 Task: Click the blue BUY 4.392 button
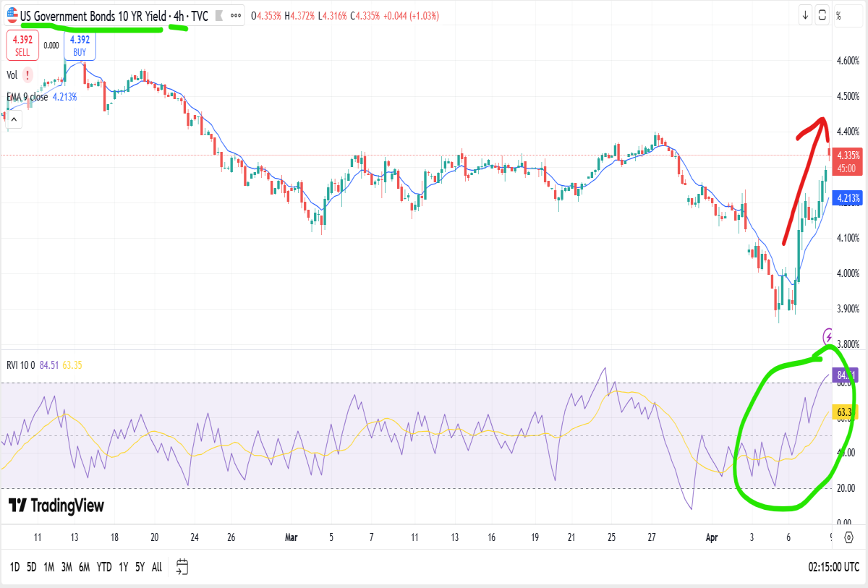[x=80, y=45]
